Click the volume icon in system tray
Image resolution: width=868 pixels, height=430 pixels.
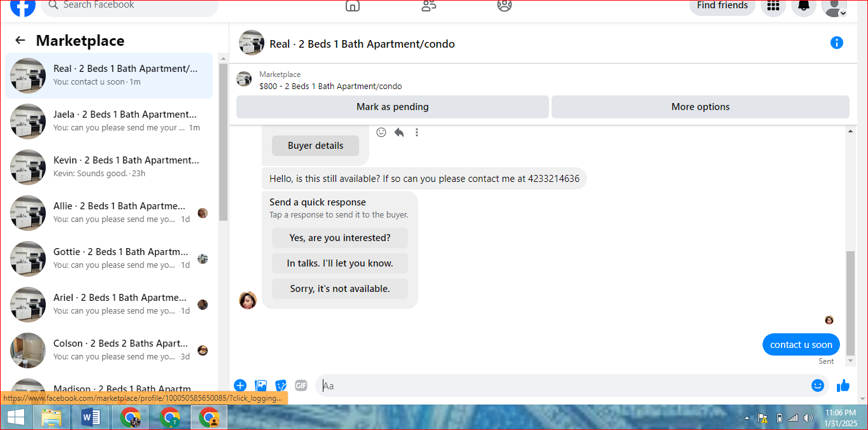coord(808,418)
